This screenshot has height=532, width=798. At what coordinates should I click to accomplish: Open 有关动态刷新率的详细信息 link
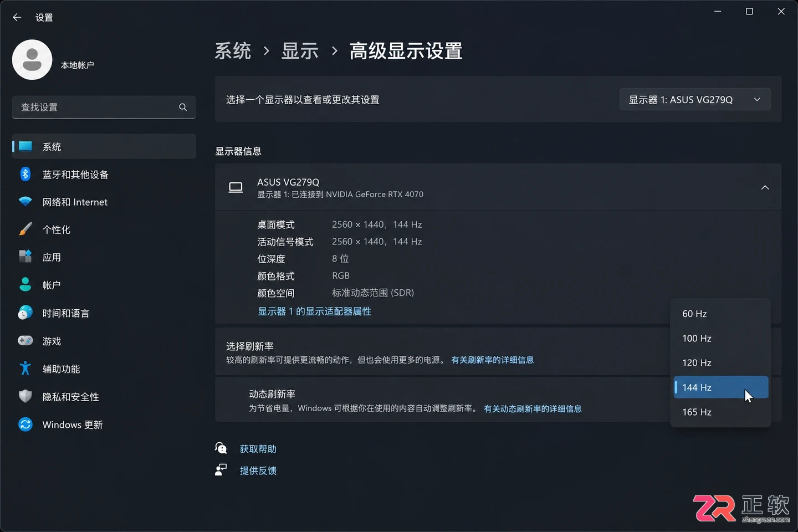point(533,408)
